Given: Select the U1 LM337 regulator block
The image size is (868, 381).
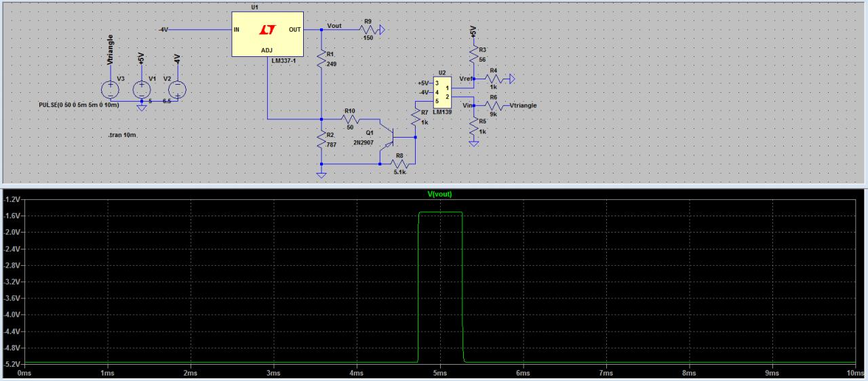Looking at the screenshot, I should point(268,34).
